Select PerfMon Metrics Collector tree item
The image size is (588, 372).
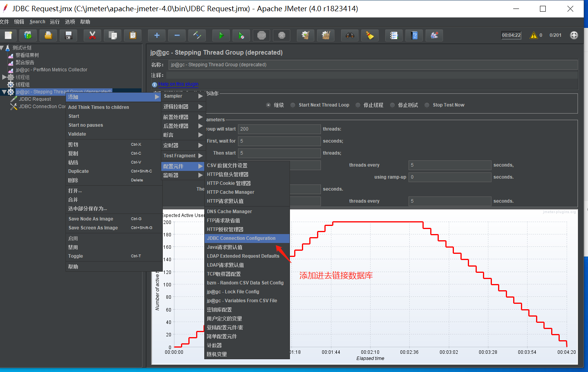click(x=52, y=70)
